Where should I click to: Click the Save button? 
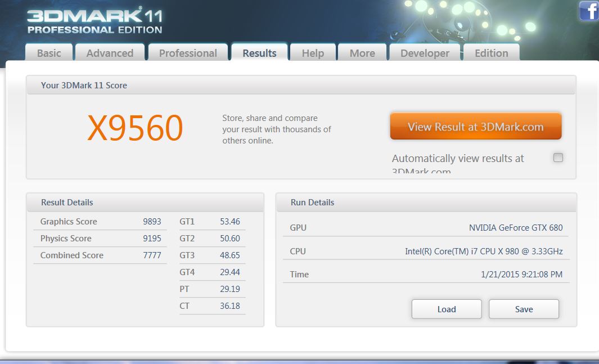coord(524,309)
